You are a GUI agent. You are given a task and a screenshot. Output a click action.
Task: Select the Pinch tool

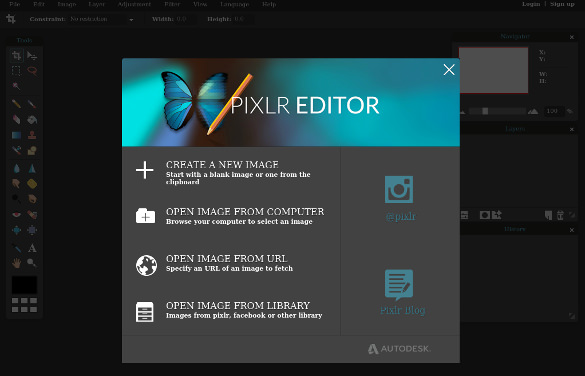32,230
